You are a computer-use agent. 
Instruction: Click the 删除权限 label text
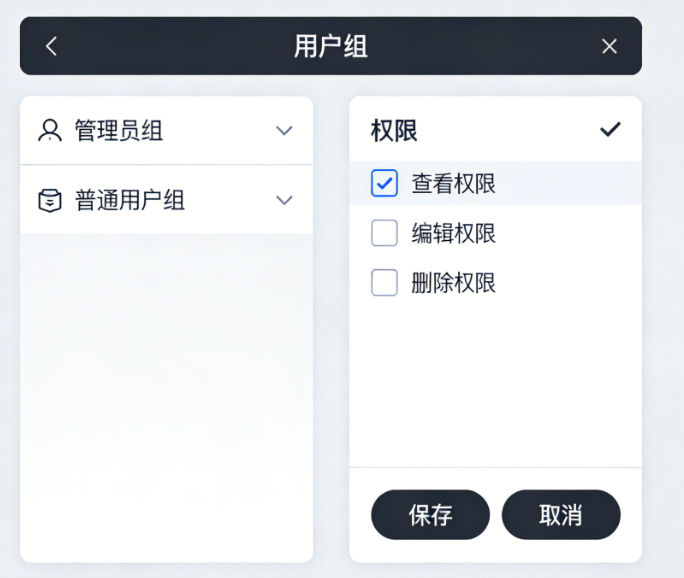453,284
